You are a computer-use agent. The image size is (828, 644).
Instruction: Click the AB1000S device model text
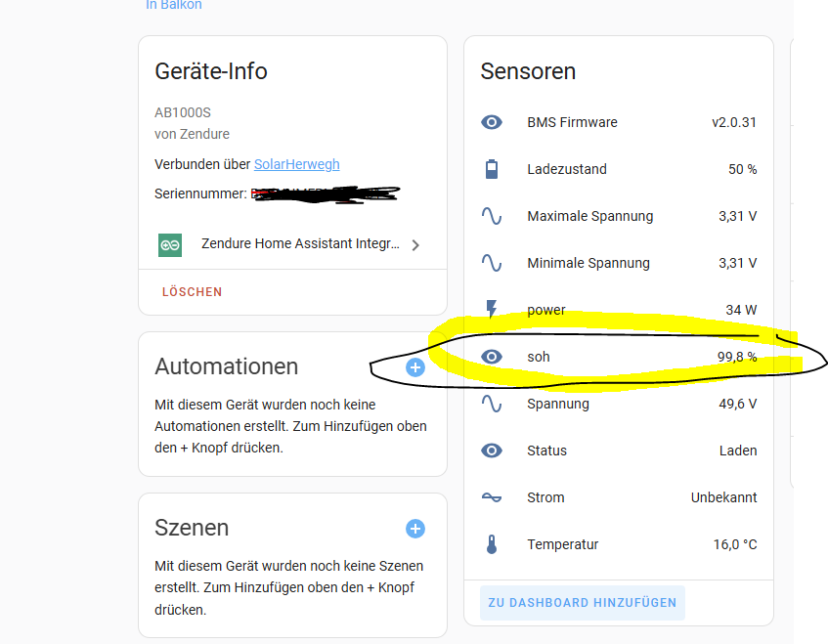pos(183,112)
